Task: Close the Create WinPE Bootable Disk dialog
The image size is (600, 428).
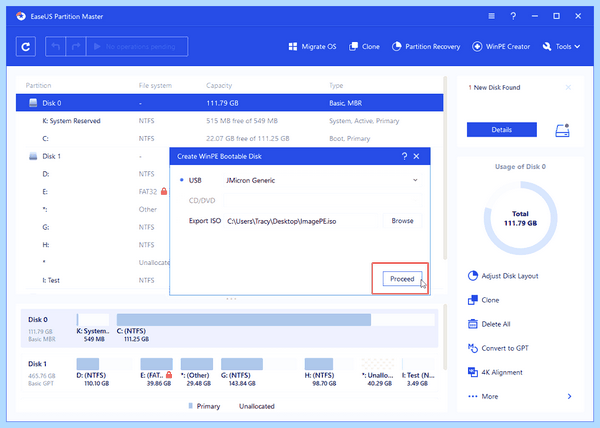Action: (417, 156)
